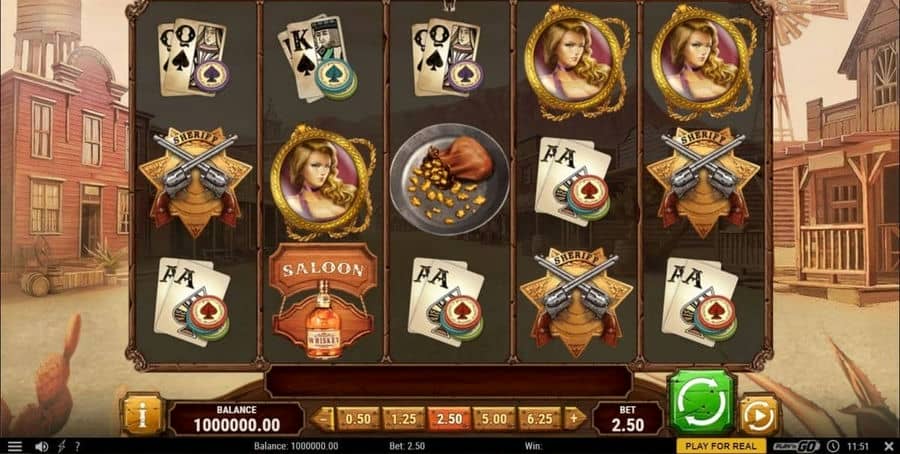Click the clock icon in bottom bar
Viewport: 900px width, 454px height.
point(833,447)
